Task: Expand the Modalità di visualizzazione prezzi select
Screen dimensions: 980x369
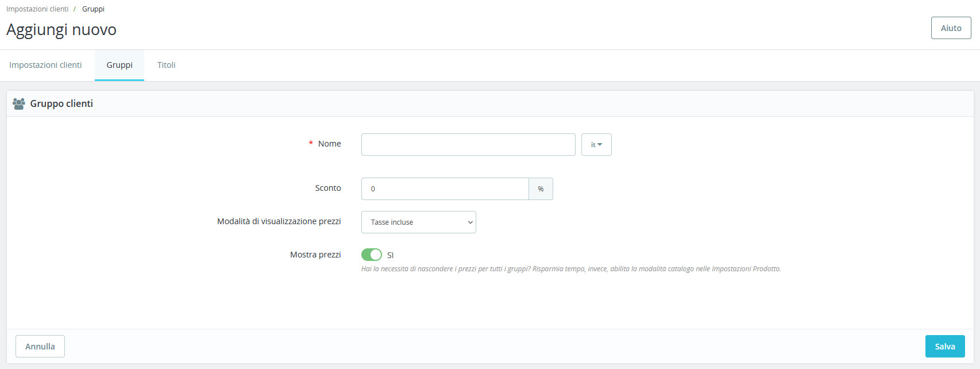Action: point(419,222)
